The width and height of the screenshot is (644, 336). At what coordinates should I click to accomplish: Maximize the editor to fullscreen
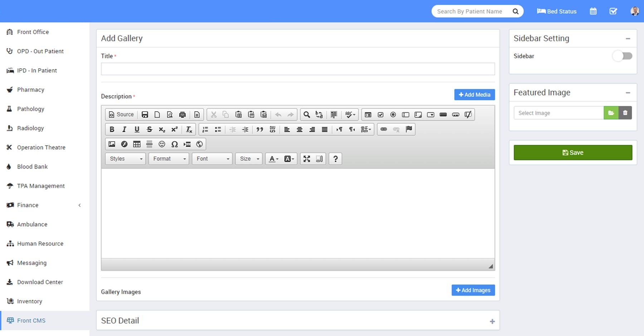coord(307,159)
